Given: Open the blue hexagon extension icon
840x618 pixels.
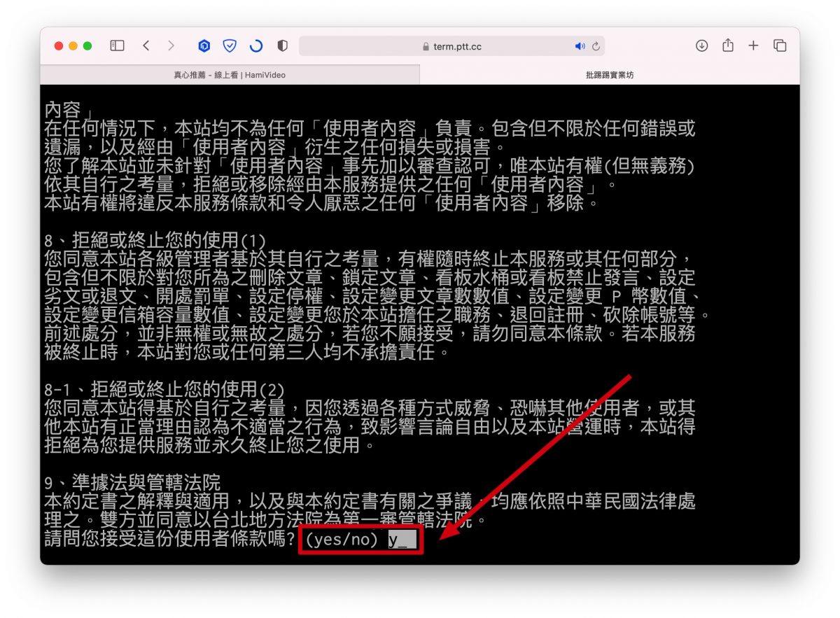Looking at the screenshot, I should [204, 46].
